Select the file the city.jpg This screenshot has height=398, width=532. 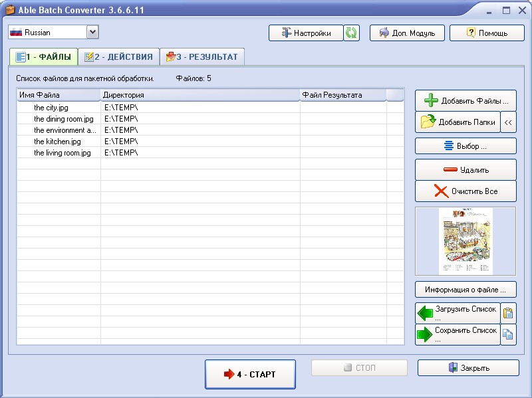click(51, 108)
